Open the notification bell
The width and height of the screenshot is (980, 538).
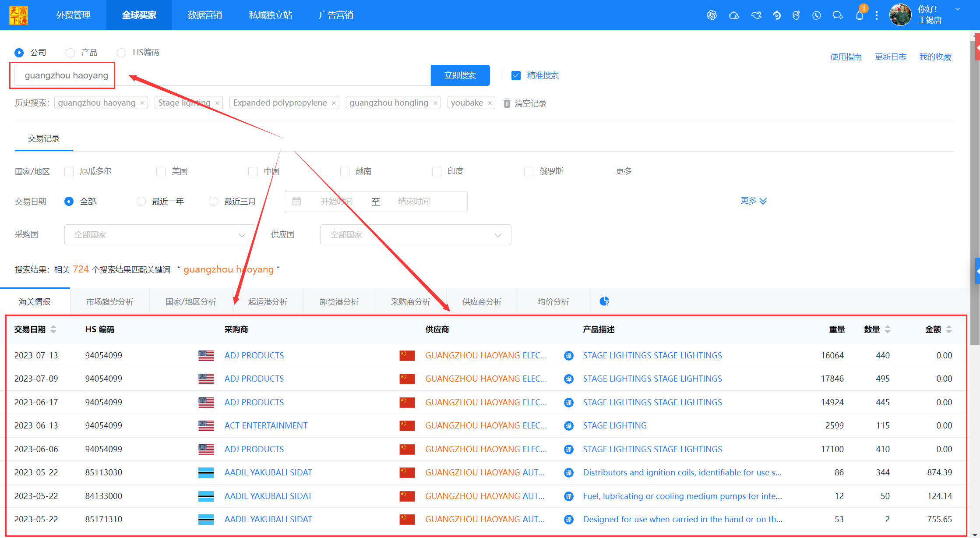pos(860,15)
